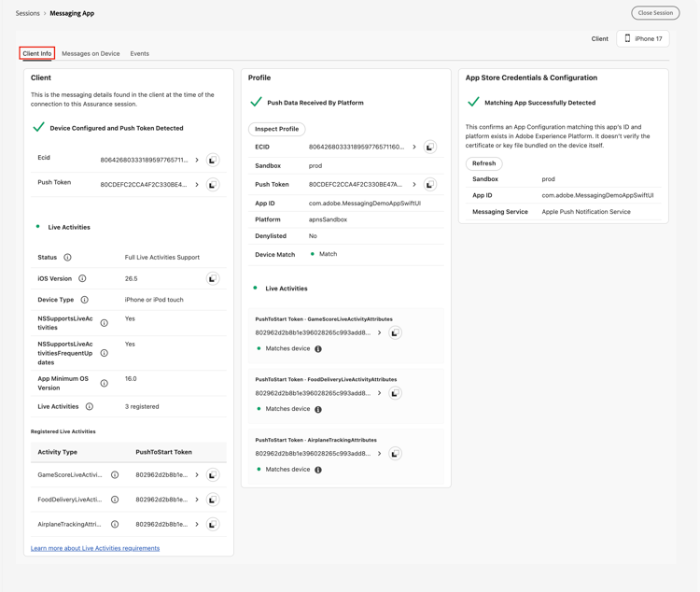Select the 3 registered value
Screen dimensions: 700x592
pos(142,406)
